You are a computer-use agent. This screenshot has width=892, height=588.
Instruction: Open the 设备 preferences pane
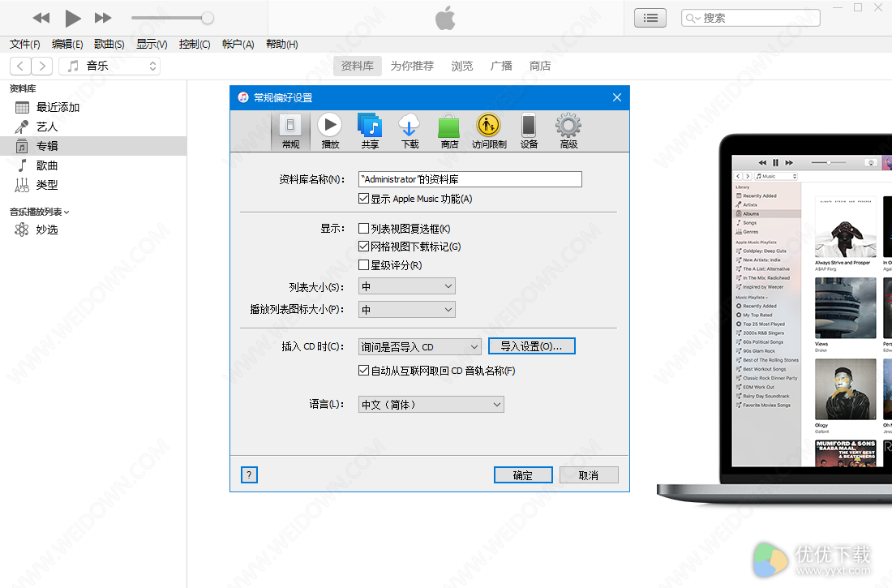pos(529,131)
